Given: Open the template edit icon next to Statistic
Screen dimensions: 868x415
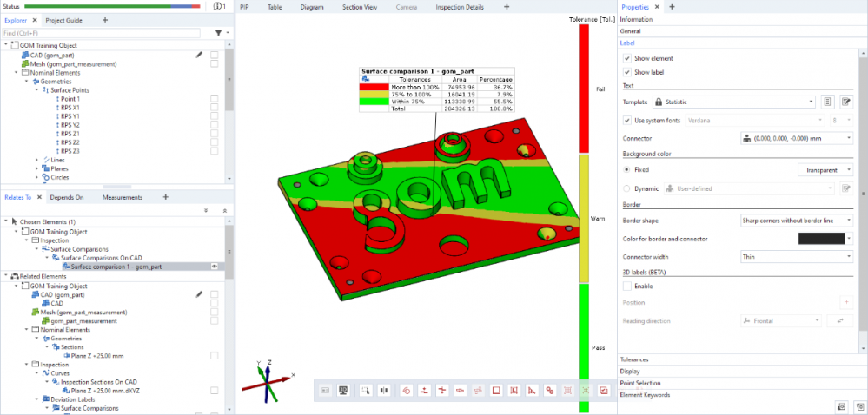Looking at the screenshot, I should [845, 102].
